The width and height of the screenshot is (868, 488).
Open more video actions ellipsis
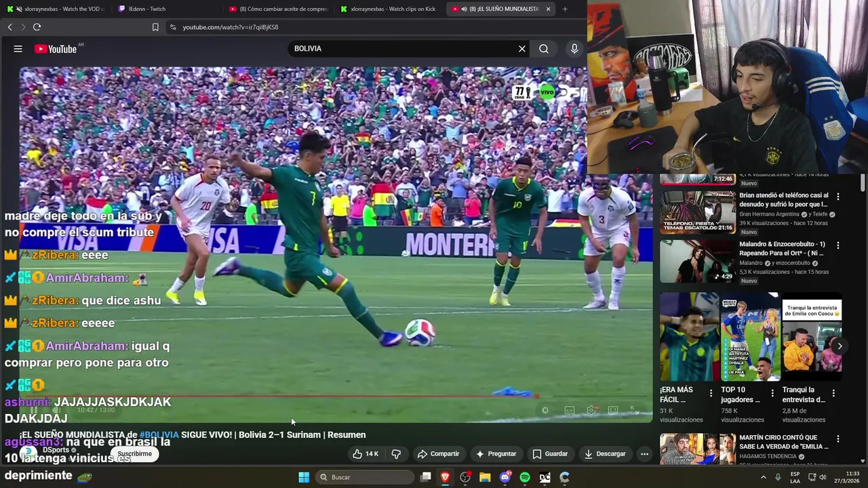644,454
